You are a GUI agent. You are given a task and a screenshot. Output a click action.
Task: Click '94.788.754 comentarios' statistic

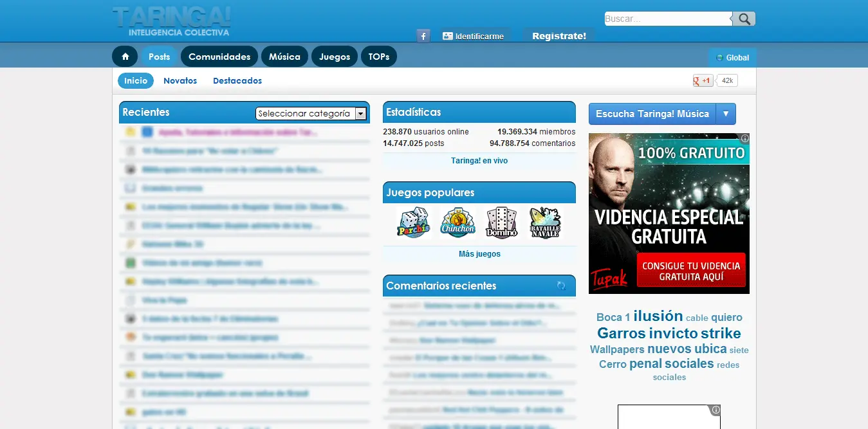click(533, 143)
